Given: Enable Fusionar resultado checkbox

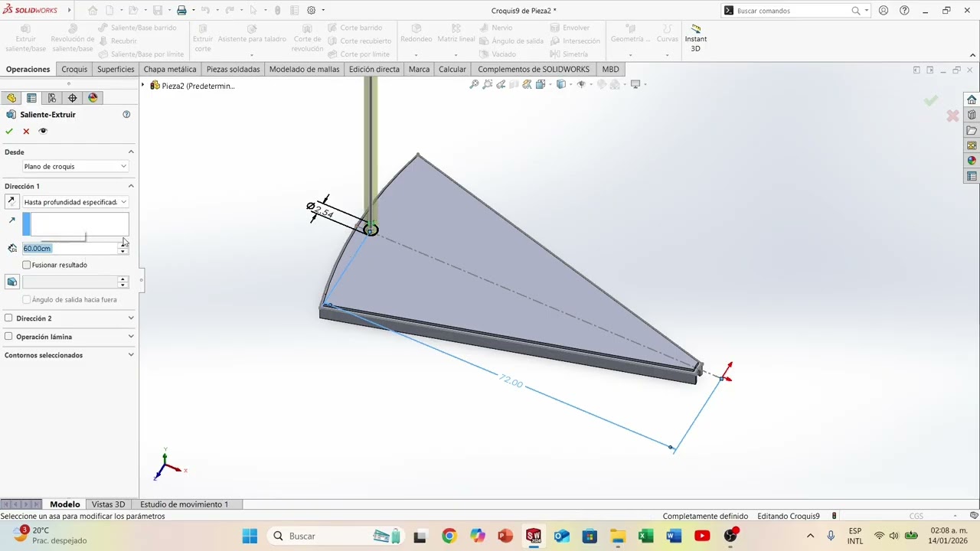Looking at the screenshot, I should point(27,265).
